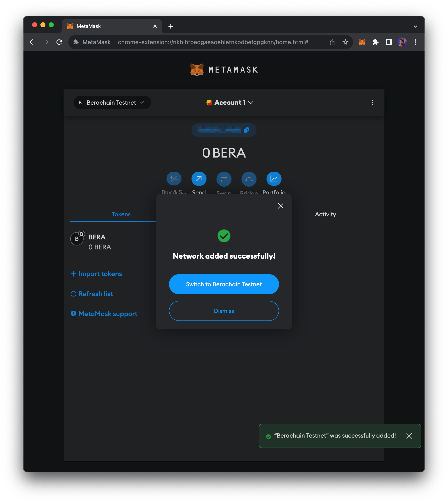Close the Network added dialog
The height and width of the screenshot is (503, 448).
point(281,206)
